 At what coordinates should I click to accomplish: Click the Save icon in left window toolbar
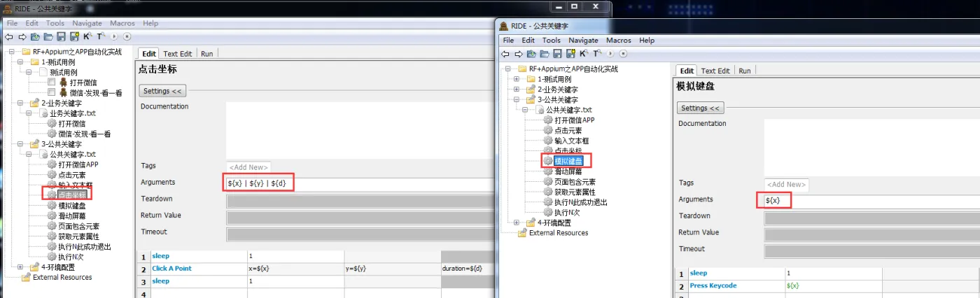61,36
